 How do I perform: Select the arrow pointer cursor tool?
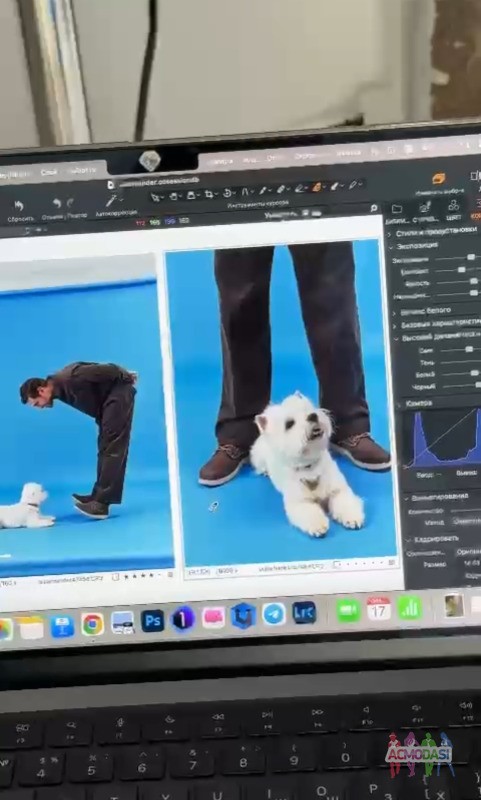(x=155, y=196)
